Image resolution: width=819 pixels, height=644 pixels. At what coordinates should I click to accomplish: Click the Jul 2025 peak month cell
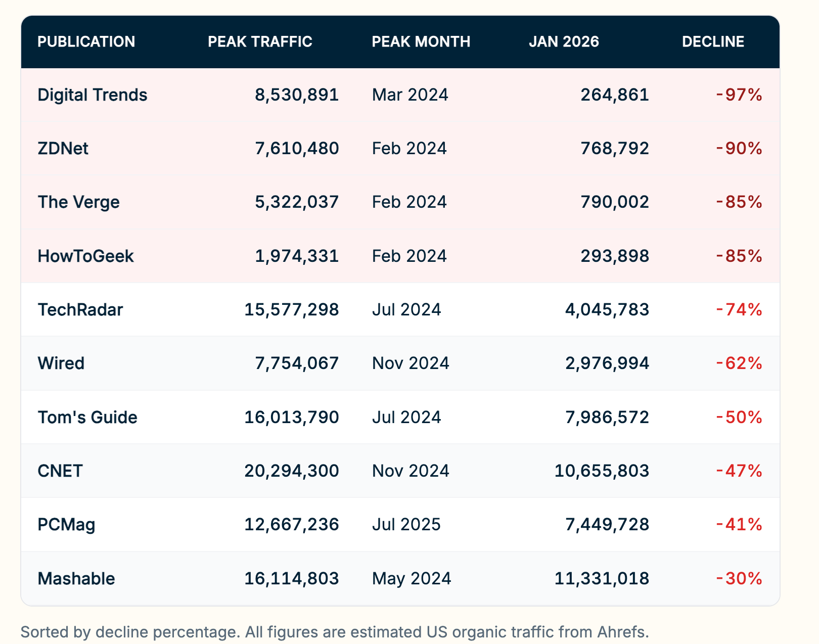[406, 525]
